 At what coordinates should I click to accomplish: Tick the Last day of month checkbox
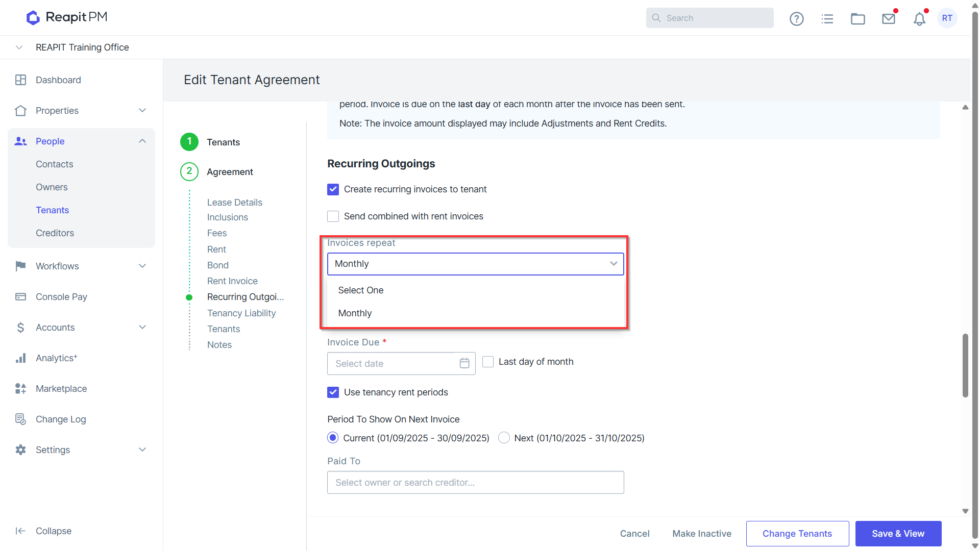[x=488, y=362]
